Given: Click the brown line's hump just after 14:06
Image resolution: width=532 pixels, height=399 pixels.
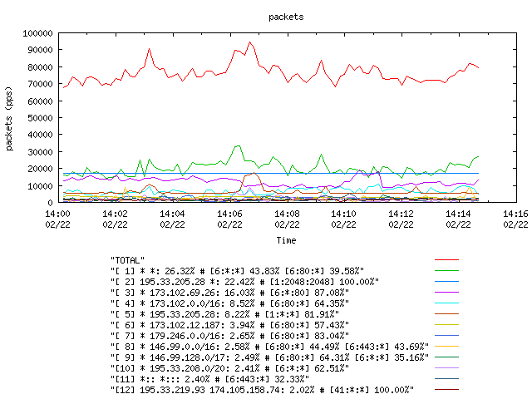Looking at the screenshot, I should (x=253, y=174).
